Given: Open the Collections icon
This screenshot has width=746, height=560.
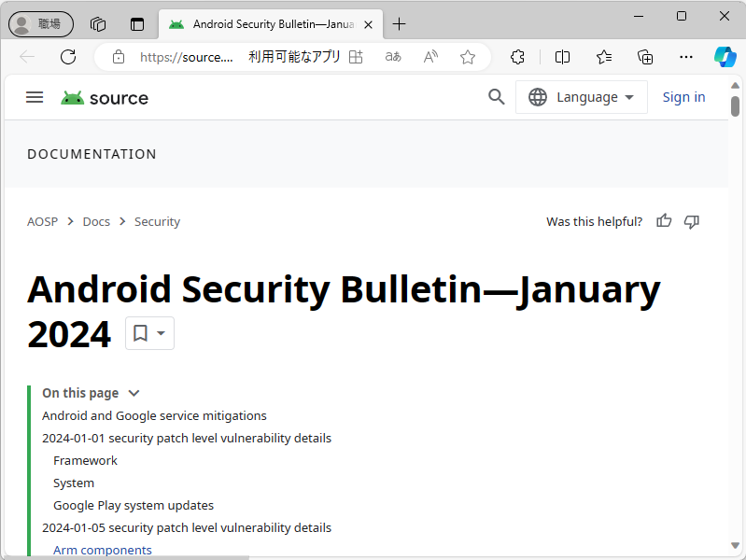Looking at the screenshot, I should pos(645,57).
